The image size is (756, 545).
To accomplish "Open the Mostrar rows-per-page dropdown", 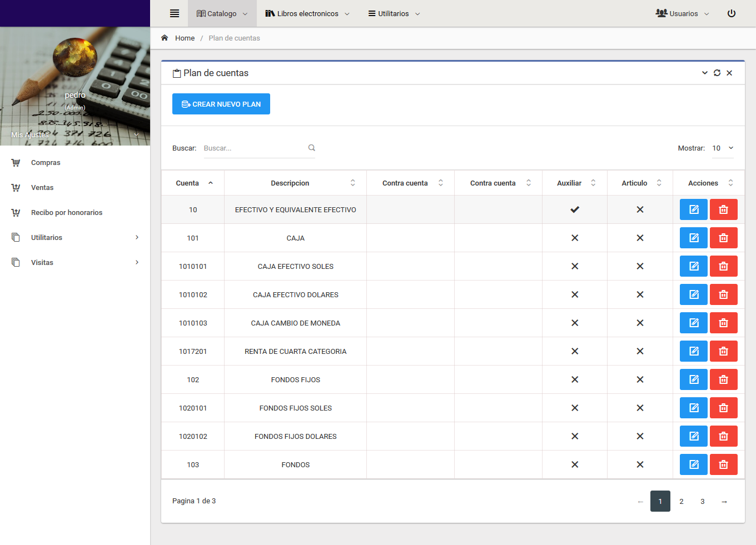I will coord(723,148).
